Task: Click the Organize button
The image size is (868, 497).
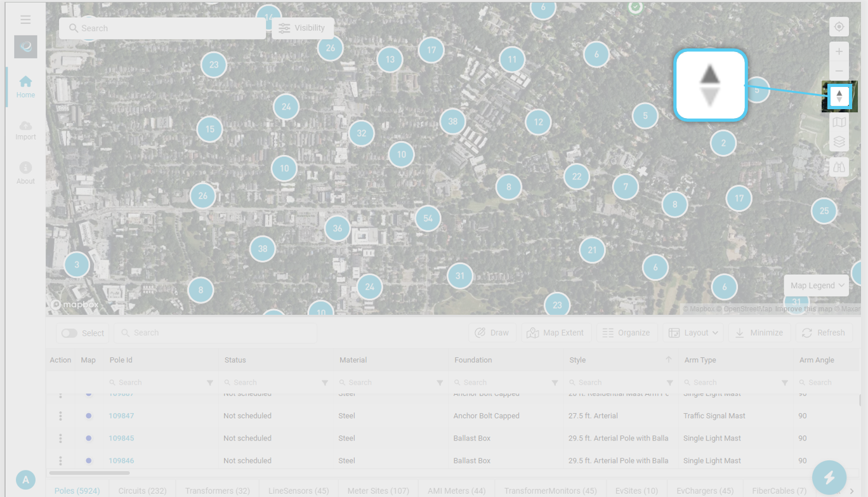Action: tap(626, 333)
